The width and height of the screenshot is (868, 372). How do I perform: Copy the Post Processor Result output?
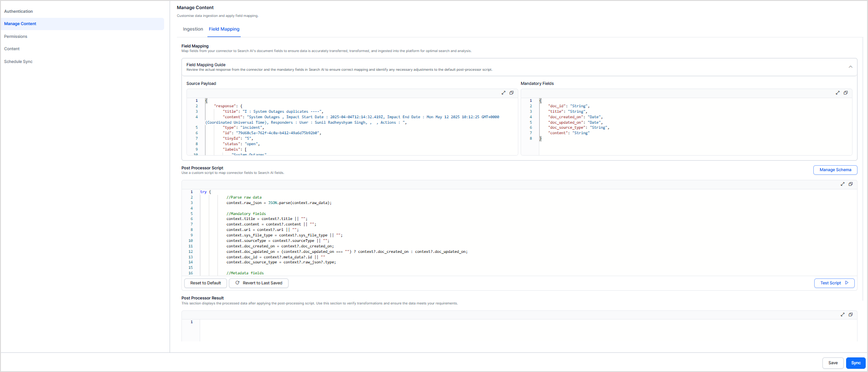tap(851, 314)
